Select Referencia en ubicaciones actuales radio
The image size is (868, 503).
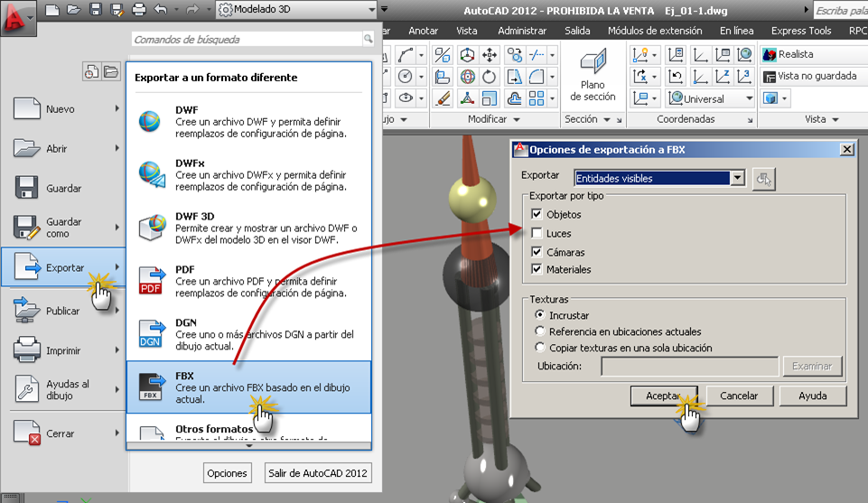coord(540,331)
